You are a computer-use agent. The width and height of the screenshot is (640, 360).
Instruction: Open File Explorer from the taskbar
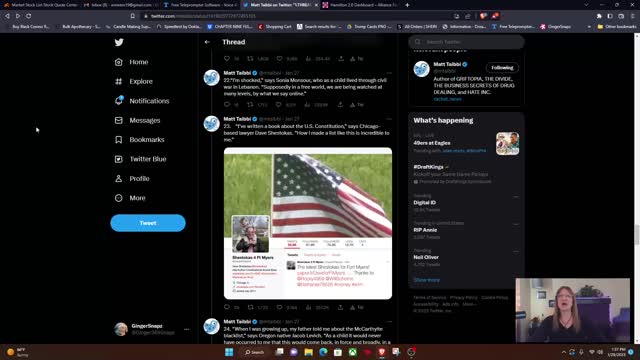click(x=309, y=352)
